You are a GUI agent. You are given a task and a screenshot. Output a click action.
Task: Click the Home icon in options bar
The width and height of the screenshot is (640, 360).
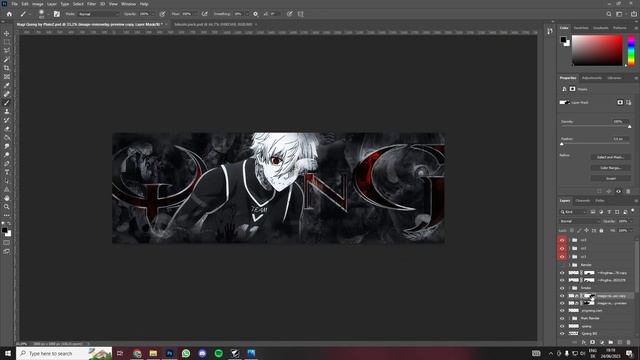pos(9,14)
